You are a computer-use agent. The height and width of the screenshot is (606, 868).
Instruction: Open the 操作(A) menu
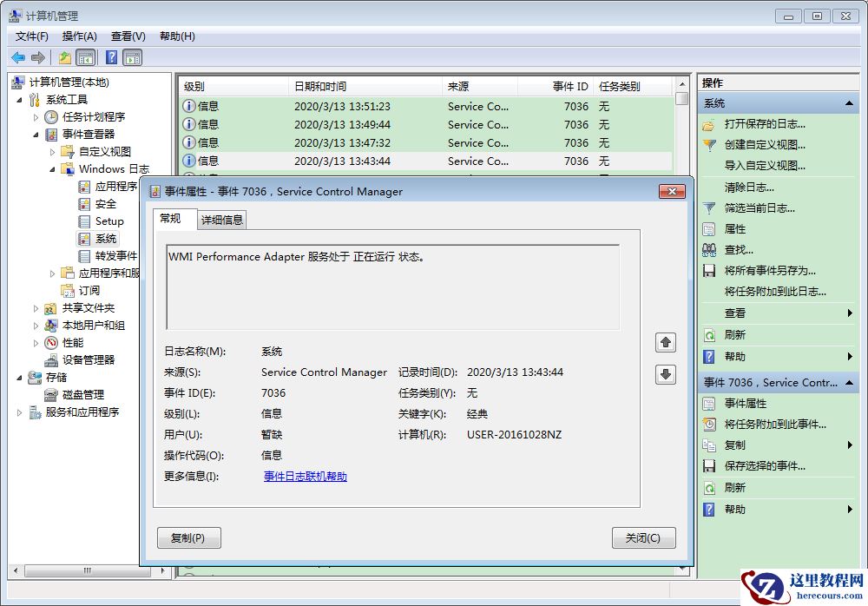[x=80, y=36]
